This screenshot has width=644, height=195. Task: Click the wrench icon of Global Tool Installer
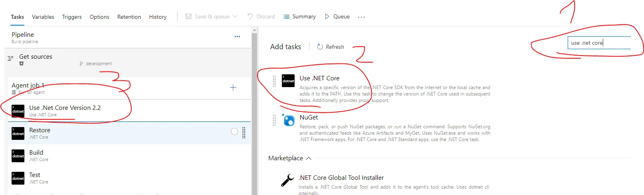pyautogui.click(x=287, y=180)
